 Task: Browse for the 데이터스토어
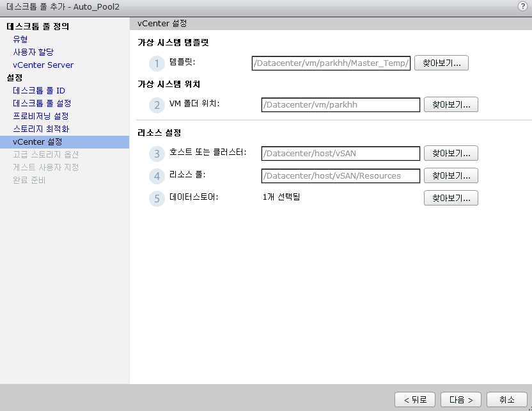(x=451, y=198)
